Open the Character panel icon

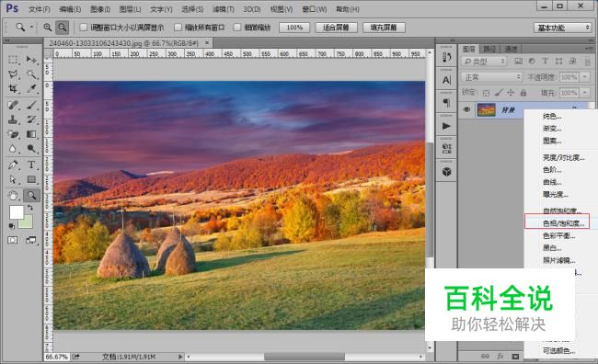tap(446, 80)
